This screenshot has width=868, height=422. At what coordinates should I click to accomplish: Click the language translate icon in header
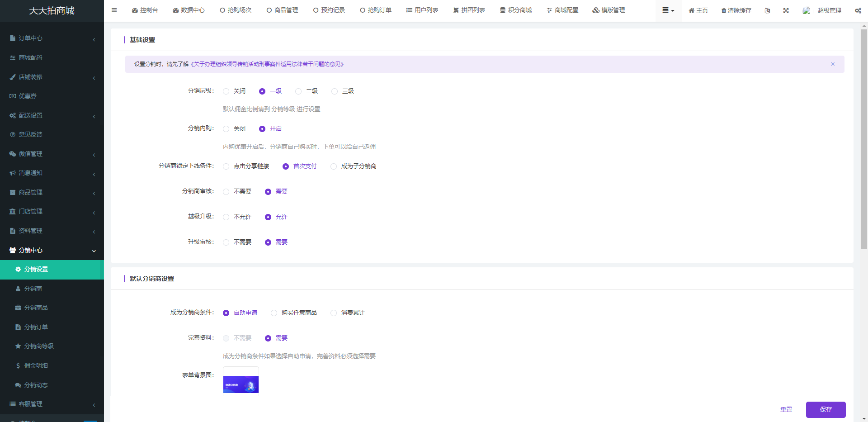[767, 10]
